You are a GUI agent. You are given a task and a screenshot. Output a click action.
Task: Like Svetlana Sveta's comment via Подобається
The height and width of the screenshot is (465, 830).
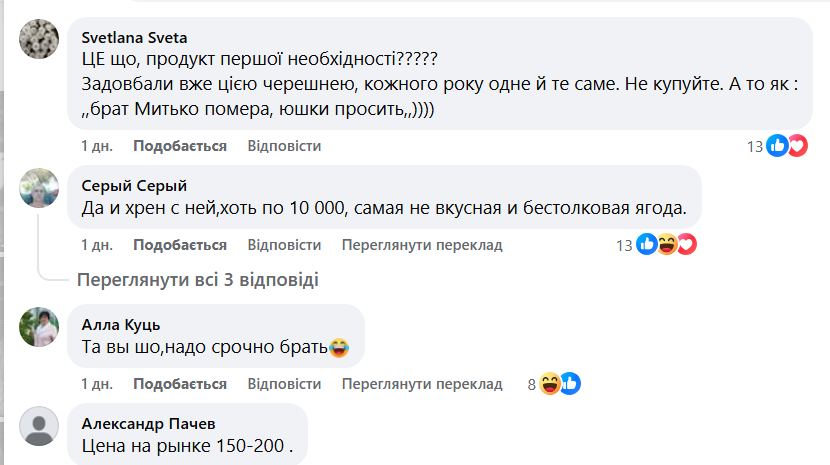coord(180,146)
